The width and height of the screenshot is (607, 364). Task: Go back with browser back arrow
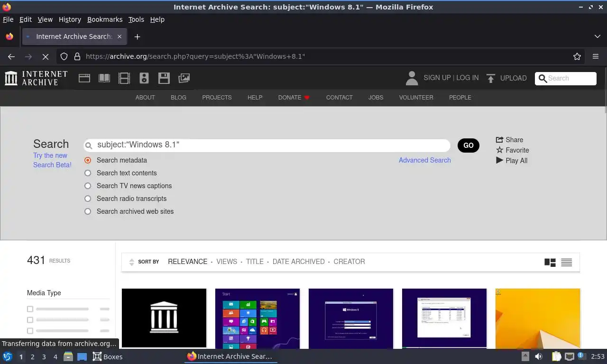[x=11, y=56]
